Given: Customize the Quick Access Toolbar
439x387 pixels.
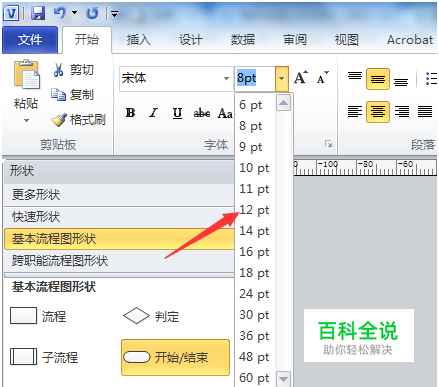Looking at the screenshot, I should click(114, 14).
